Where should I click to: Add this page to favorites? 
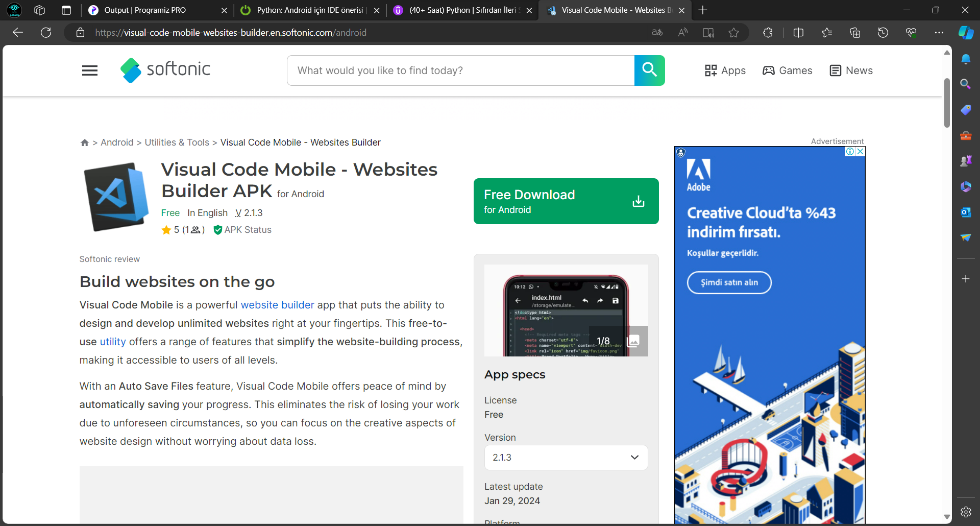tap(734, 33)
